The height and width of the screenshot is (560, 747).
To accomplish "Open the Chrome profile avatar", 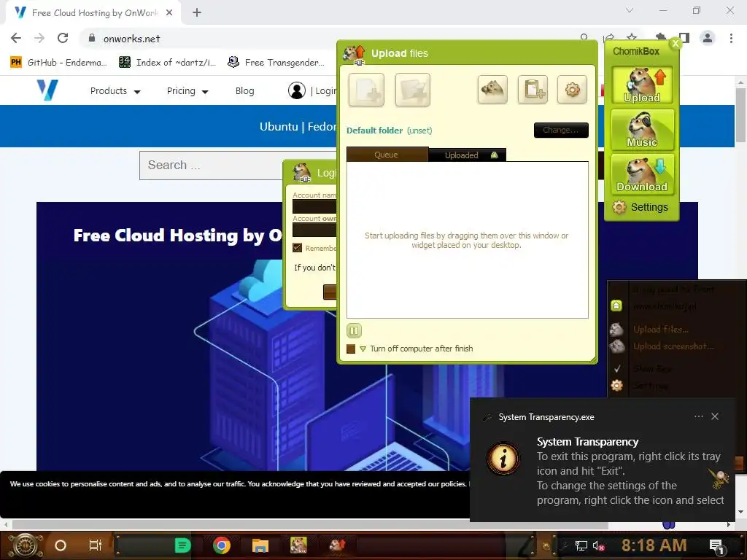I will (708, 38).
